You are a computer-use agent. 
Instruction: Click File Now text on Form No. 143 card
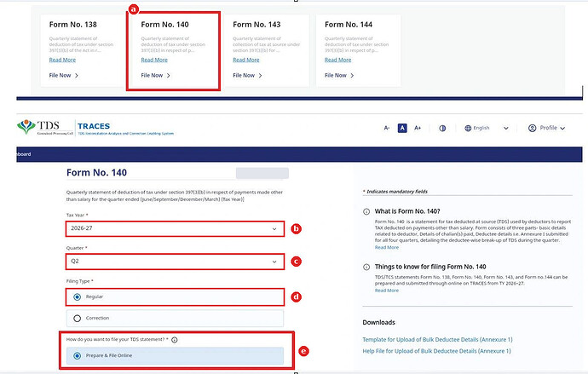[x=244, y=76]
